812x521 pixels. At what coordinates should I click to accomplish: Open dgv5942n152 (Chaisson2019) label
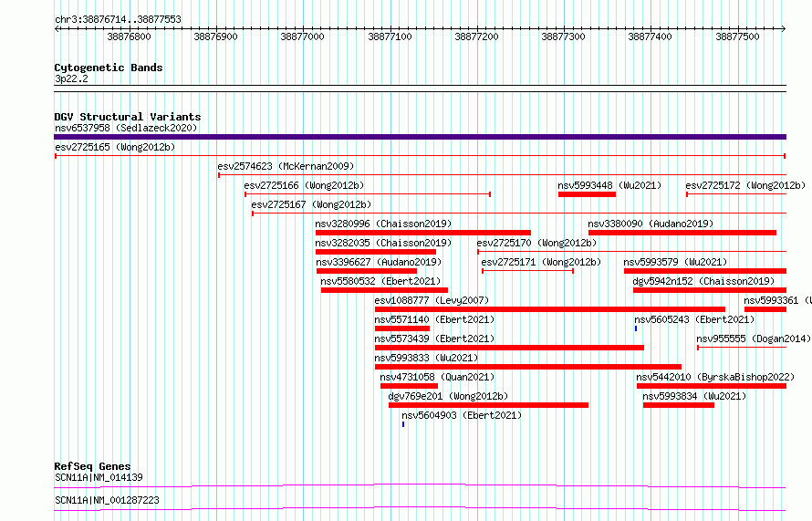[703, 281]
